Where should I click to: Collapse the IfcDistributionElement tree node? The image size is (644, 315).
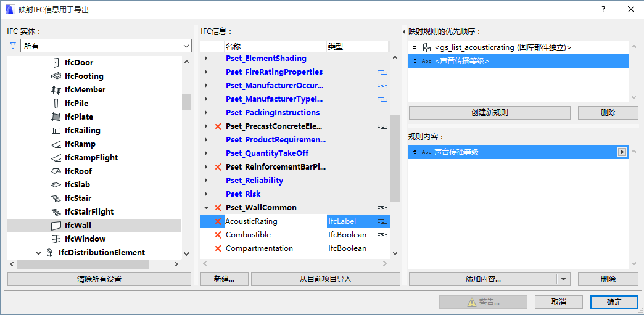point(39,253)
